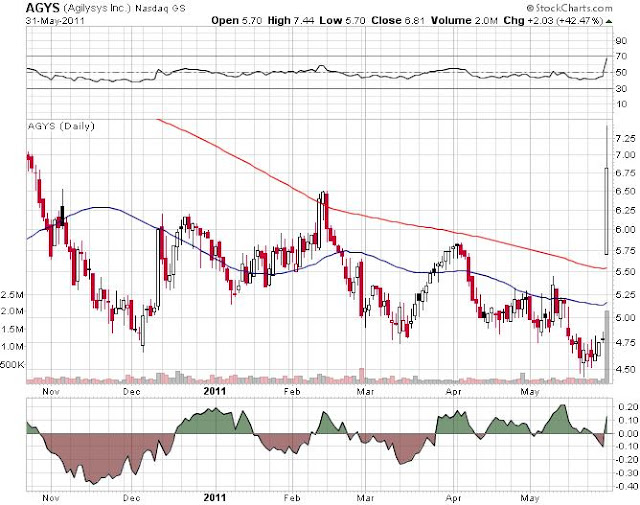
Task: Click the Volume 2.0M reading
Action: tap(464, 20)
